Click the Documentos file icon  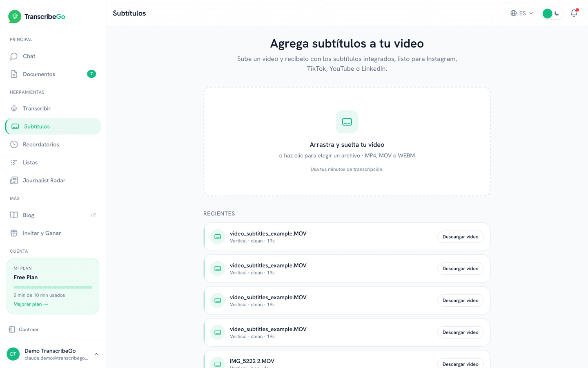click(14, 74)
